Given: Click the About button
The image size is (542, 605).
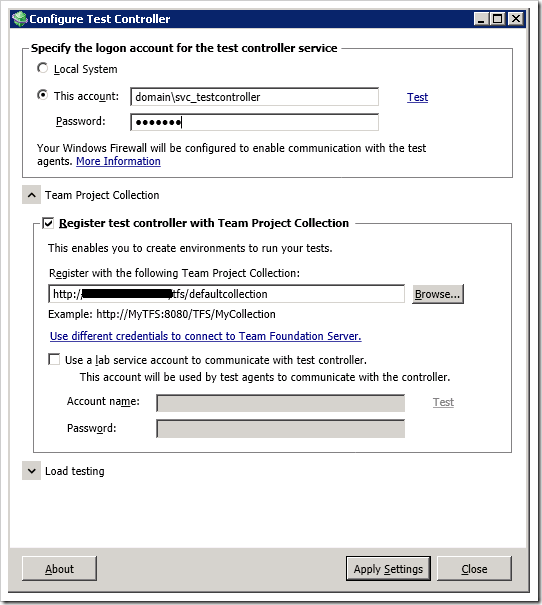Looking at the screenshot, I should [59, 569].
